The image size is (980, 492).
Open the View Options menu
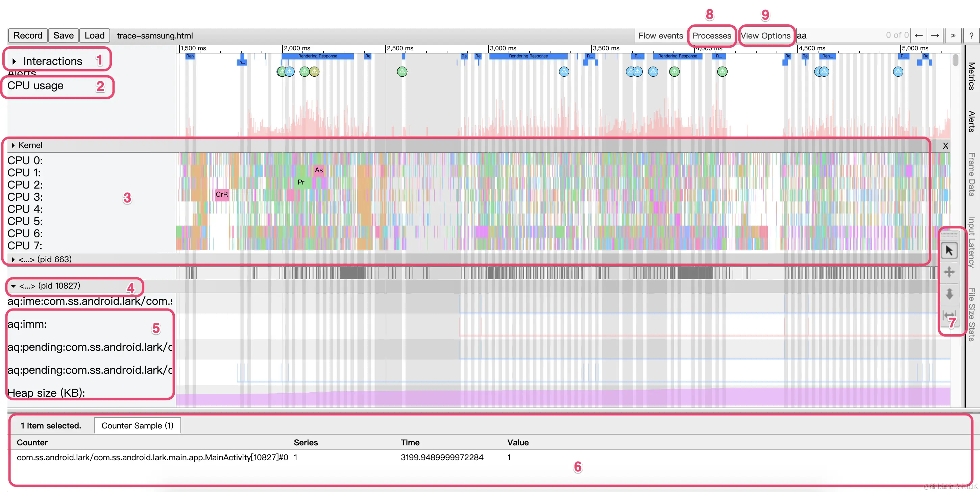765,36
